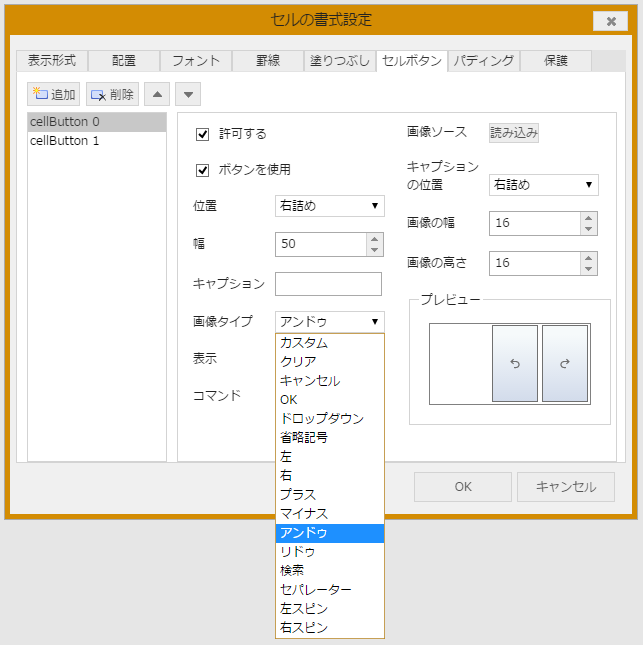Image resolution: width=643 pixels, height=645 pixels.
Task: Increase 画像の幅 with the up spinner
Action: [589, 218]
